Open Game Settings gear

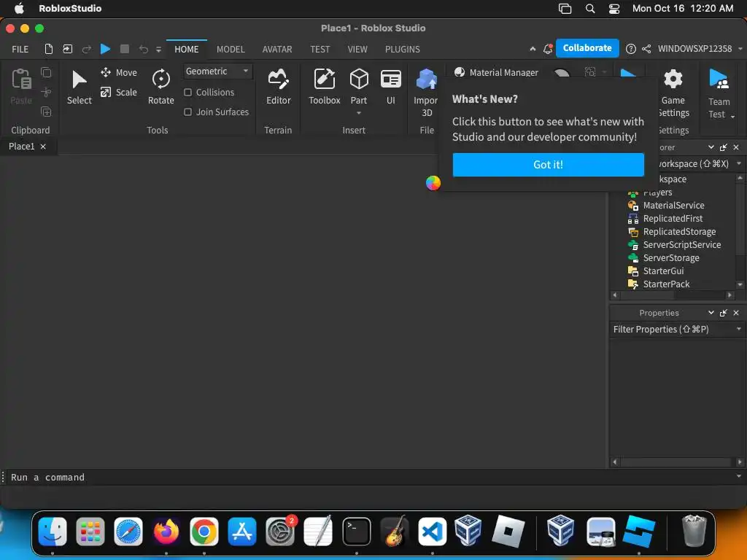click(x=673, y=79)
